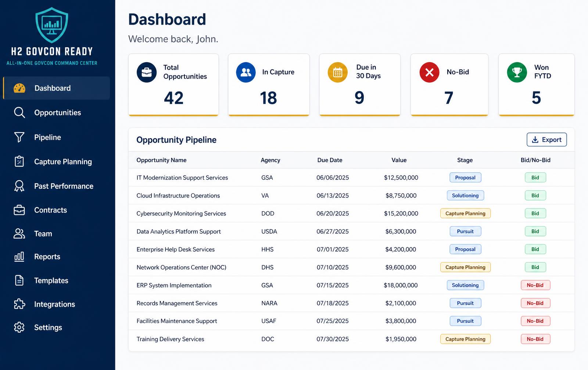The width and height of the screenshot is (588, 370).
Task: Open the Data Analytics Platform Support row
Action: 351,232
